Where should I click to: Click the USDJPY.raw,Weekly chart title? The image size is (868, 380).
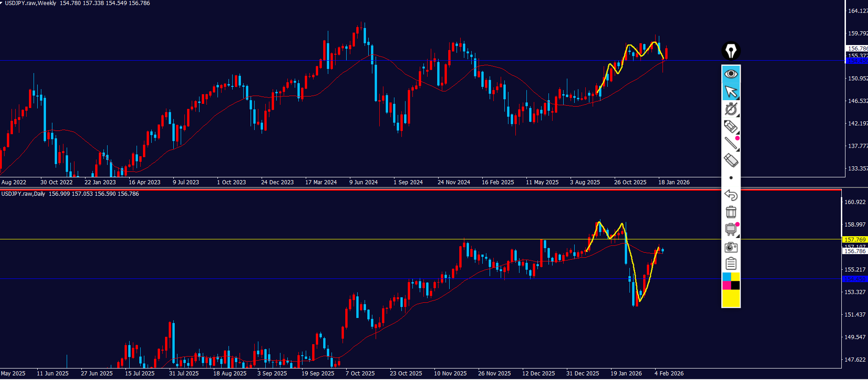(30, 3)
